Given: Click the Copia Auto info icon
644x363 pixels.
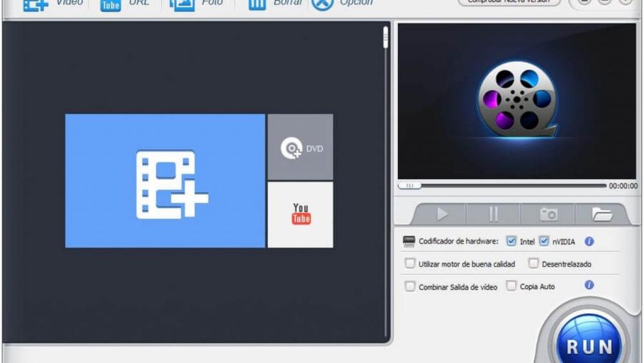Looking at the screenshot, I should [x=589, y=285].
